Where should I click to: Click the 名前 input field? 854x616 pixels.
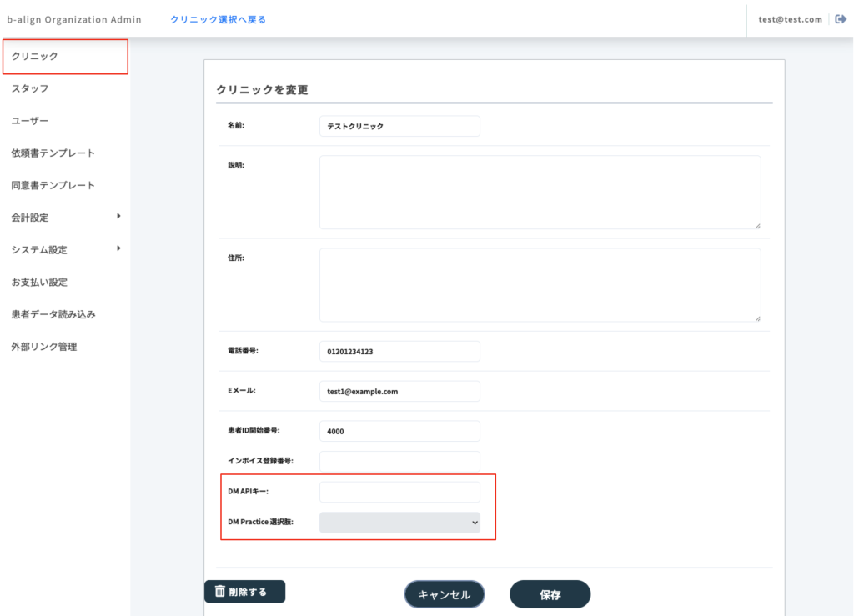(x=399, y=126)
